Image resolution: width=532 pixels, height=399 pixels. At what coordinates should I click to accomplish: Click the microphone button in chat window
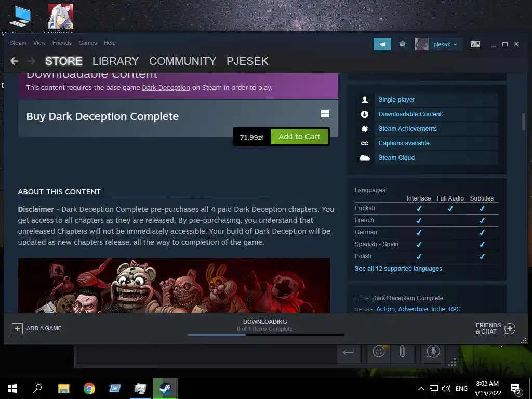click(433, 352)
